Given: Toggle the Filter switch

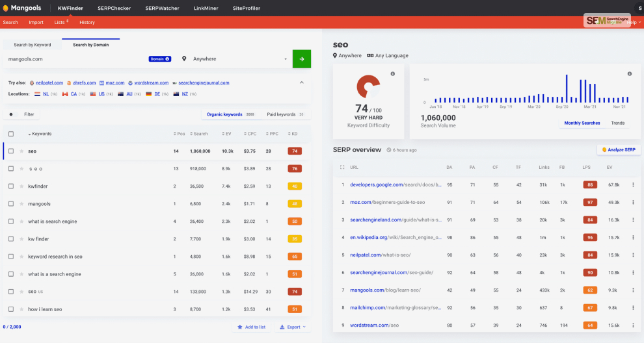Looking at the screenshot, I should (x=13, y=114).
